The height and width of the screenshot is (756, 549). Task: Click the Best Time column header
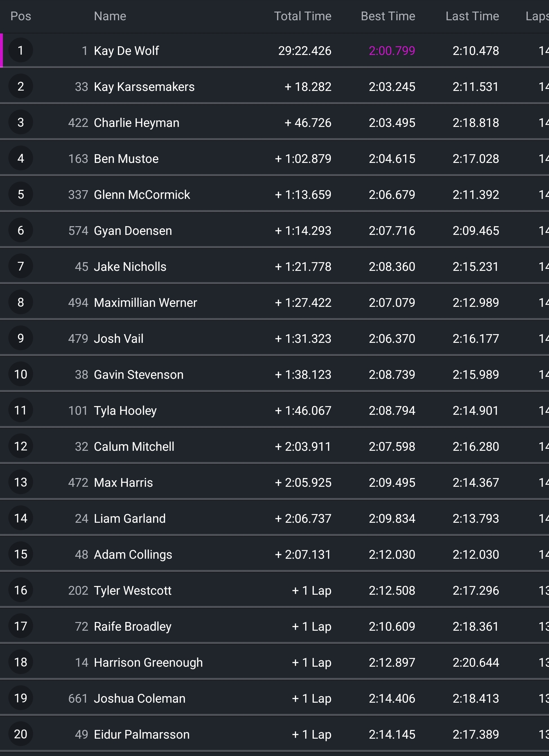[388, 16]
